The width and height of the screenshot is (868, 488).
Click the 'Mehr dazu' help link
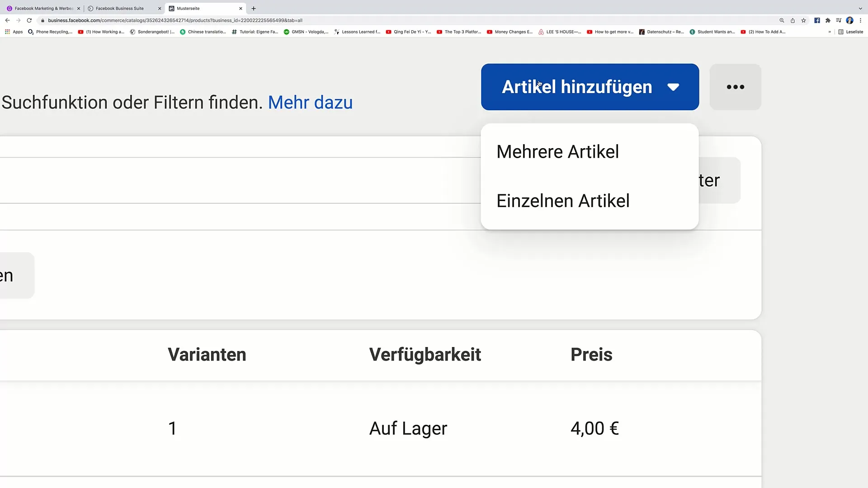pos(310,103)
